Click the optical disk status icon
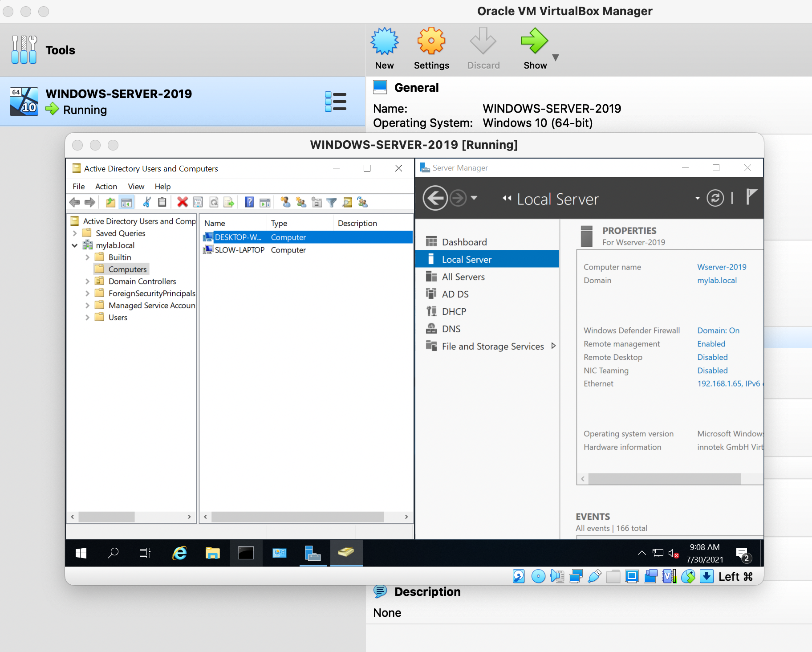This screenshot has height=652, width=812. point(538,576)
